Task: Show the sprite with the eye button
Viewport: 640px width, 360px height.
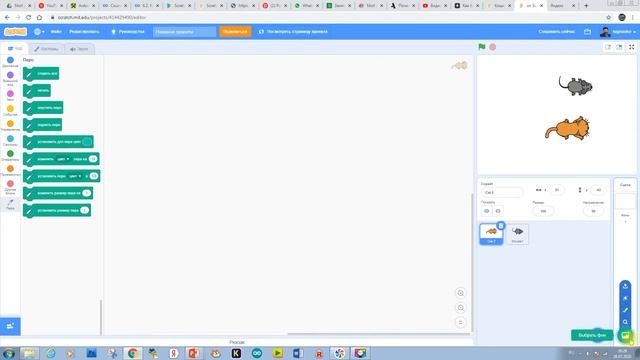Action: (487, 211)
